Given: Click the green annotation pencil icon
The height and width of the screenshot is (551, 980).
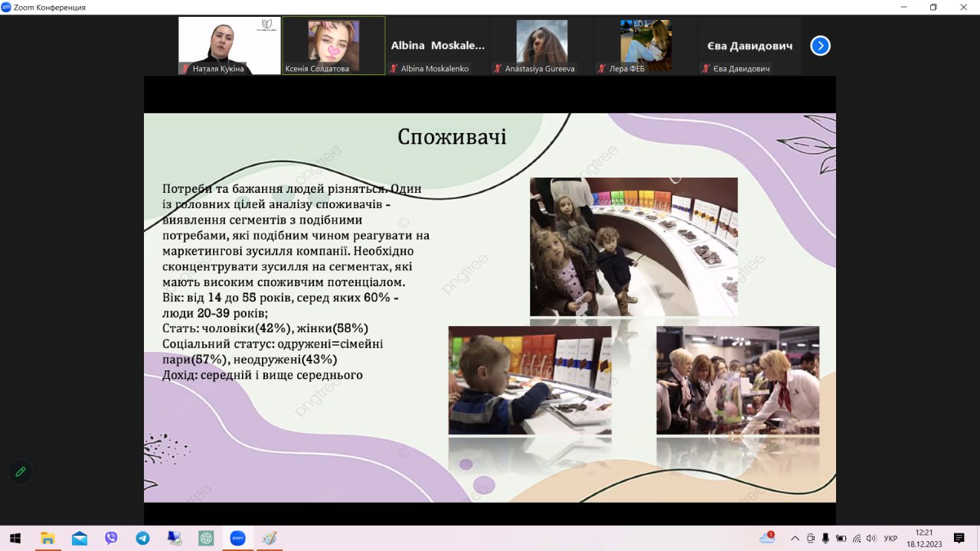Looking at the screenshot, I should 21,471.
